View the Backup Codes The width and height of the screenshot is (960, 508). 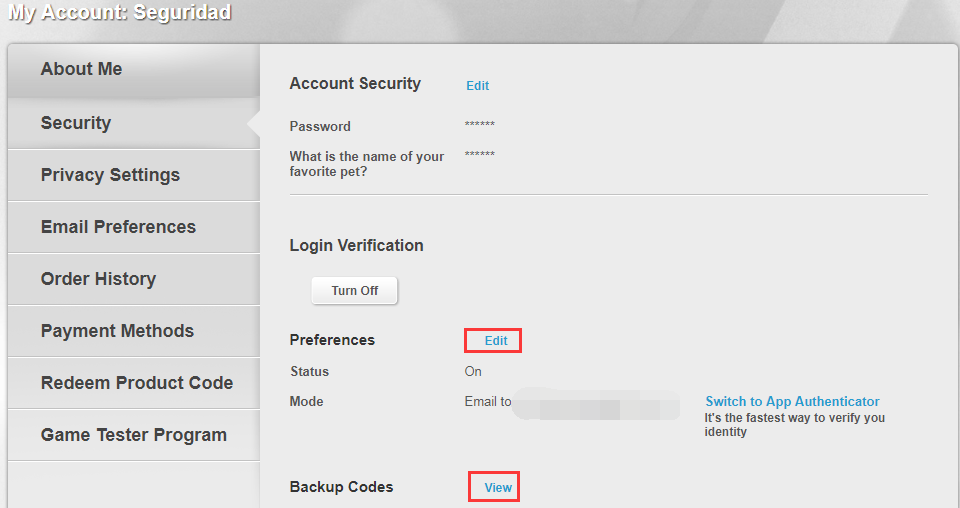498,488
